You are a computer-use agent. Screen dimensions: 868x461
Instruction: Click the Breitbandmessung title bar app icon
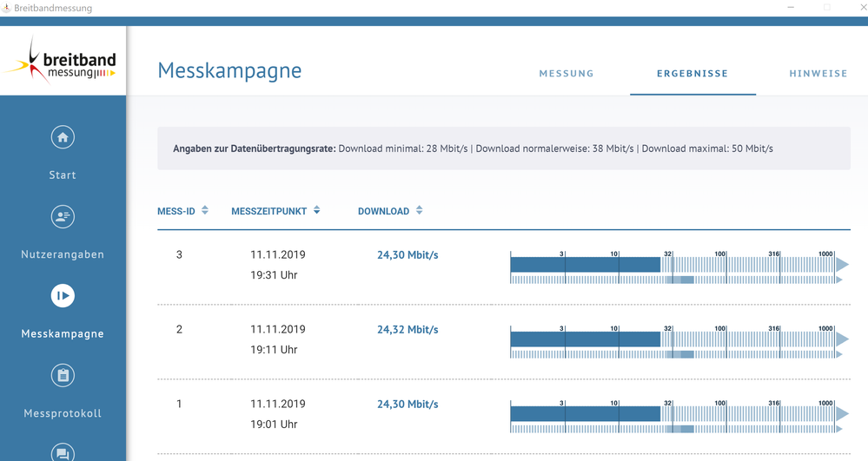[x=6, y=8]
